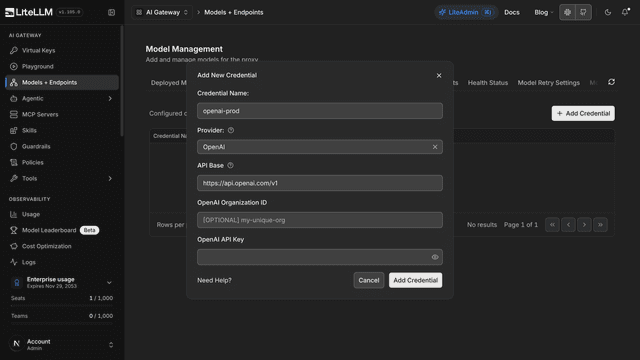Click the Need Help? link
Viewport: 640px width, 360px height.
214,280
